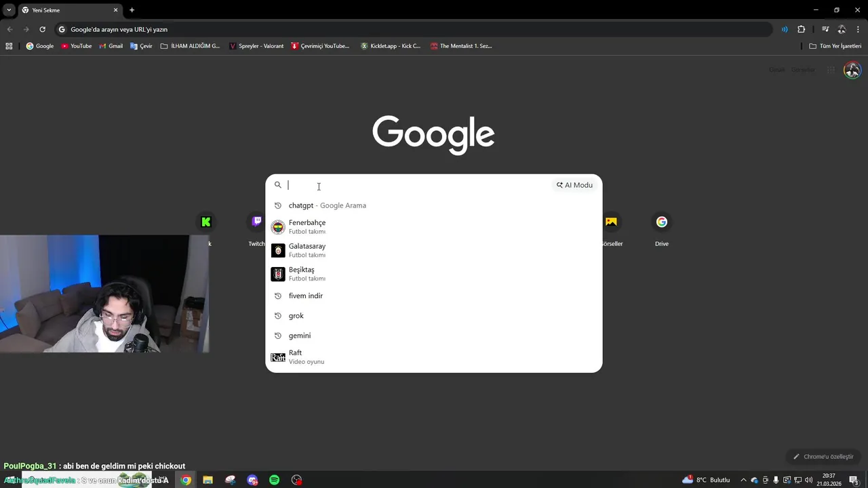Open the Apps grid in bookmarks bar
This screenshot has height=488, width=868.
click(9, 46)
